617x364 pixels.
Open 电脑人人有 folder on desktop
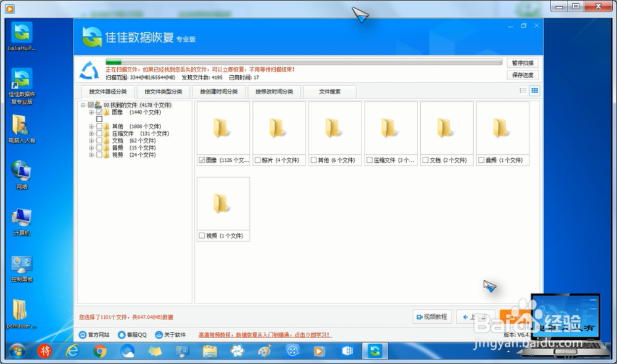(x=22, y=129)
